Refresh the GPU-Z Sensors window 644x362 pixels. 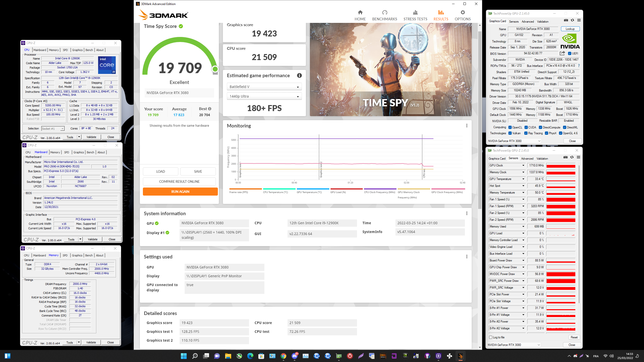[572, 157]
